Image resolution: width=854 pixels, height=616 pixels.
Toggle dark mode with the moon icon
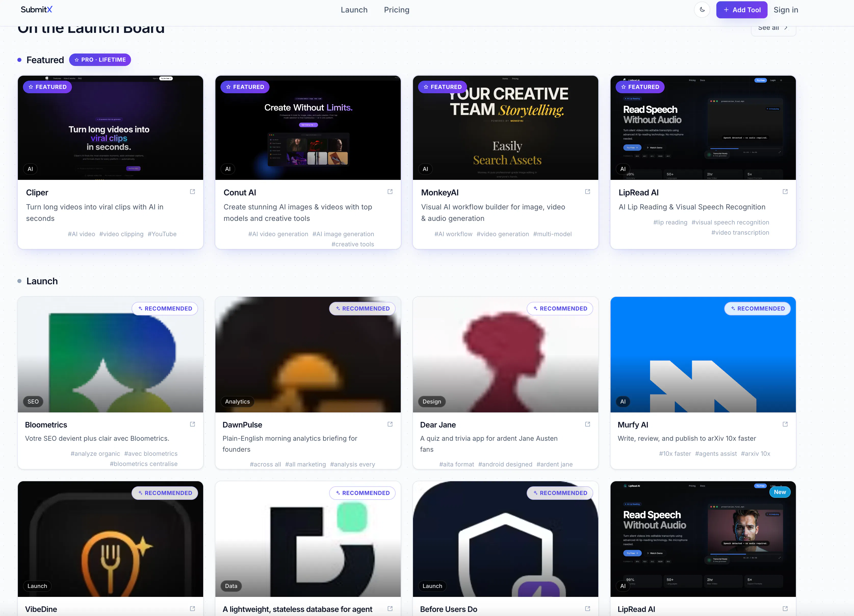coord(702,10)
